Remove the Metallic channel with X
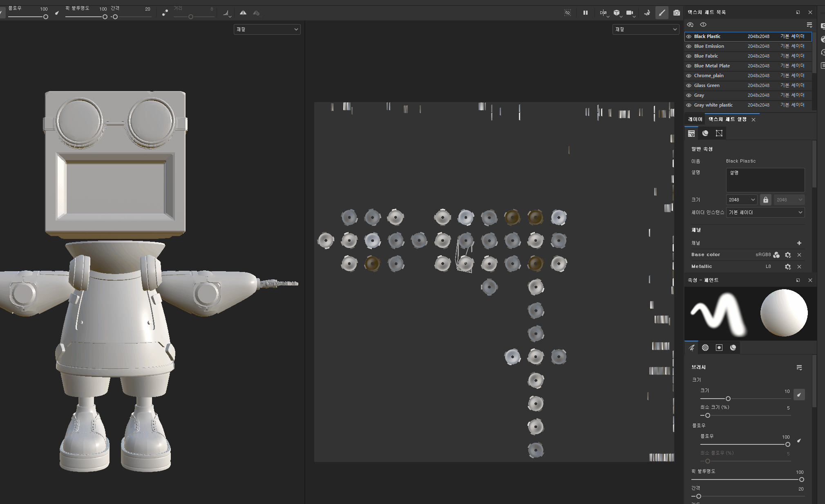The image size is (825, 504). pyautogui.click(x=799, y=267)
